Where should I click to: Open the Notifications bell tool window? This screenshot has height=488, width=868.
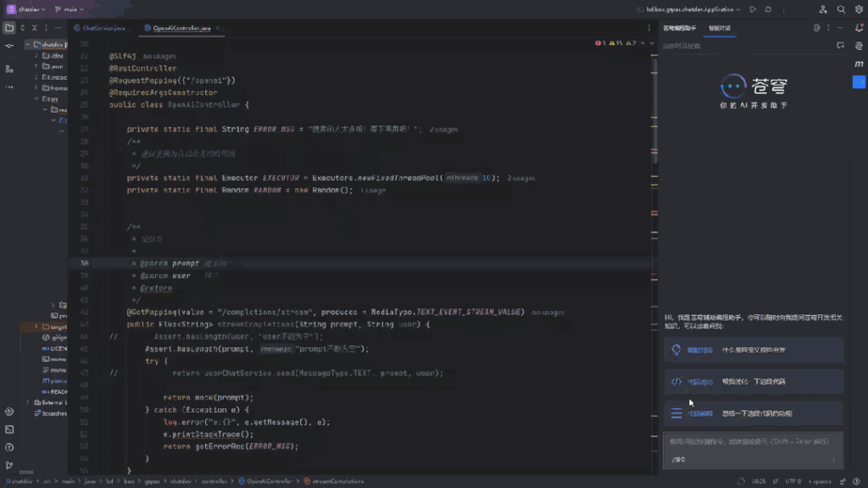[x=858, y=27]
